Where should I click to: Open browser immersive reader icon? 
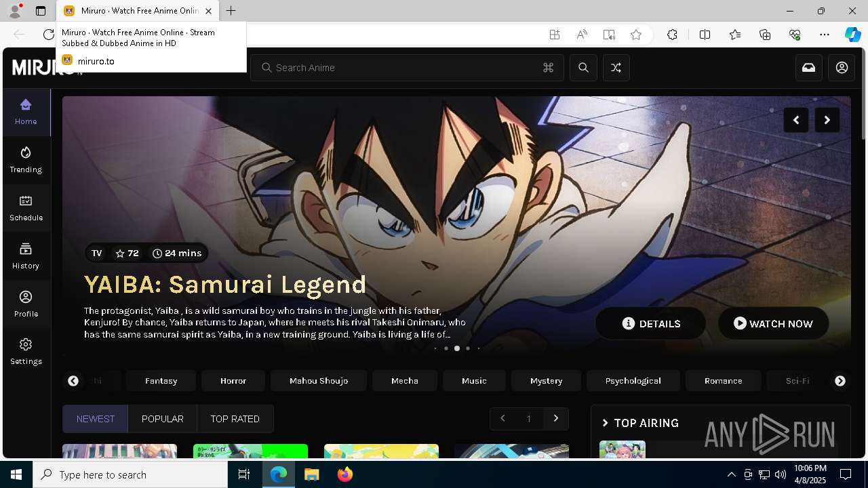pos(609,35)
